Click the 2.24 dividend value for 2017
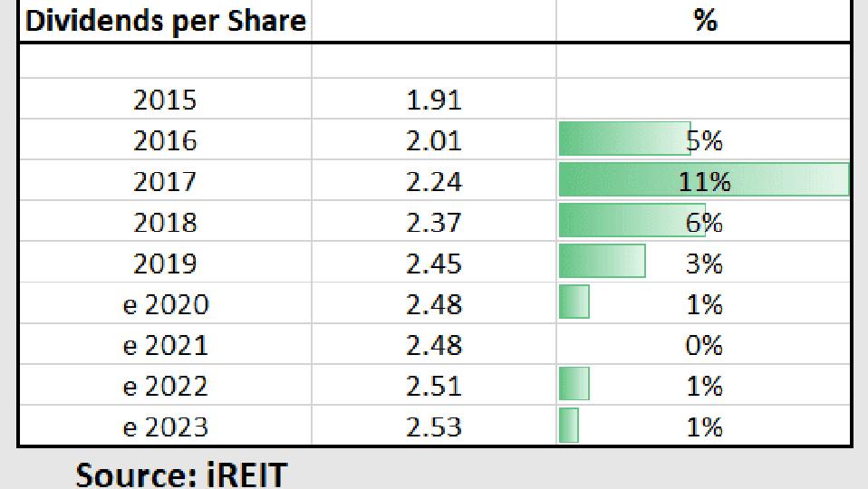Viewport: 868px width, 489px height. pyautogui.click(x=433, y=181)
